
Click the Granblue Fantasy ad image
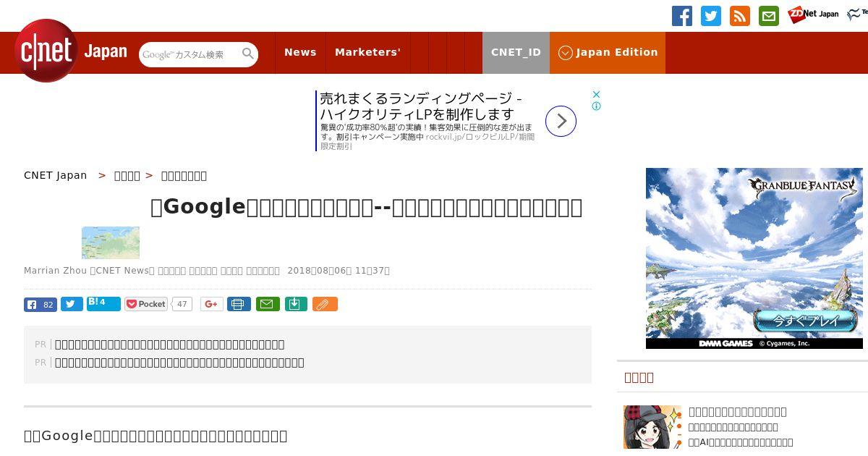pyautogui.click(x=754, y=258)
